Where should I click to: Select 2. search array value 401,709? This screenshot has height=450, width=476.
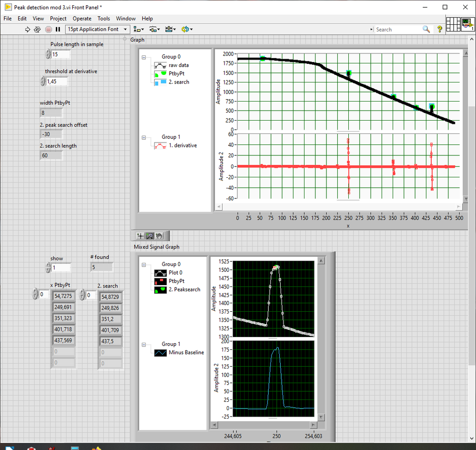(x=110, y=330)
